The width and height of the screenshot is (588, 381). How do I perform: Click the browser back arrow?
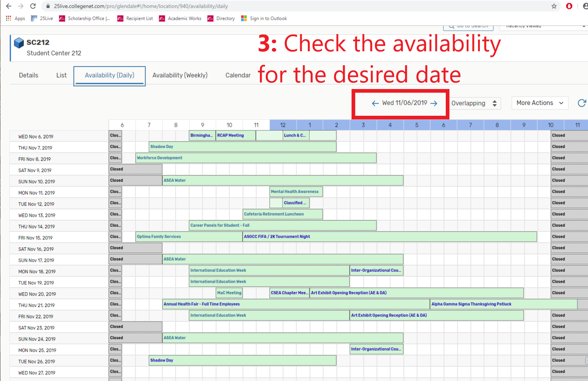click(x=9, y=6)
